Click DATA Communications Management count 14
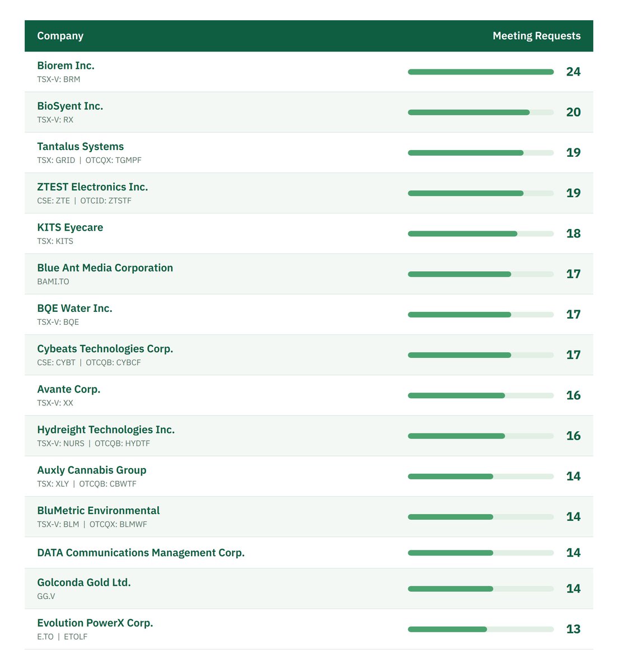This screenshot has height=672, width=618. point(573,553)
